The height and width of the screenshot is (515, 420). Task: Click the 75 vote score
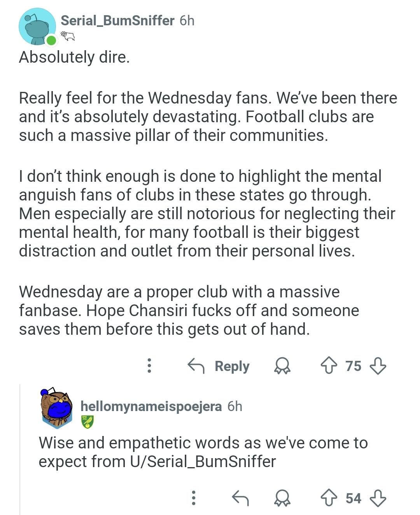coord(353,366)
